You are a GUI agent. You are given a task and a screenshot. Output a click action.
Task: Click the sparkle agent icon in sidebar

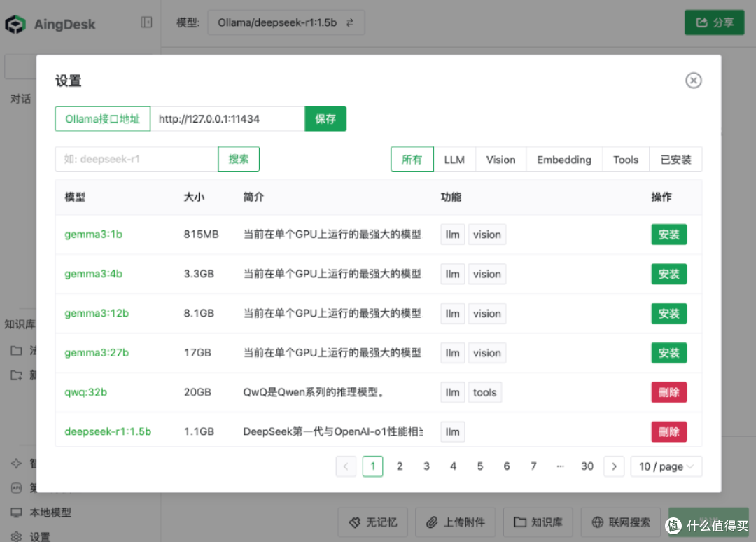click(16, 464)
